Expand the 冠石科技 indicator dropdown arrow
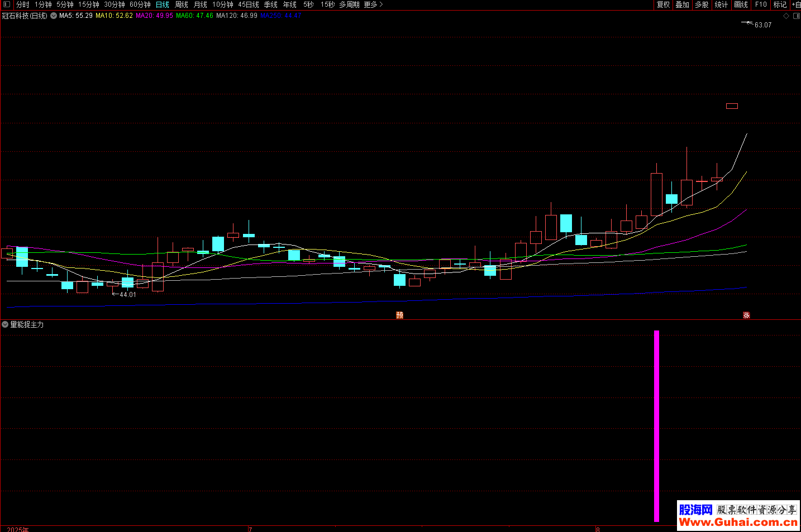 click(x=54, y=16)
